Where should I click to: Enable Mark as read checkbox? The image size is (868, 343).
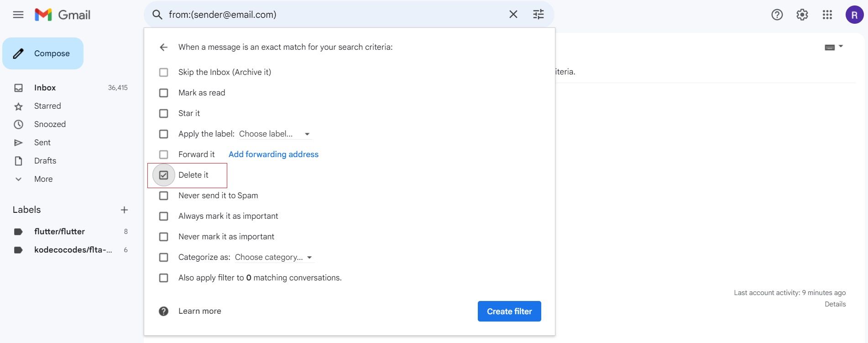pos(163,93)
